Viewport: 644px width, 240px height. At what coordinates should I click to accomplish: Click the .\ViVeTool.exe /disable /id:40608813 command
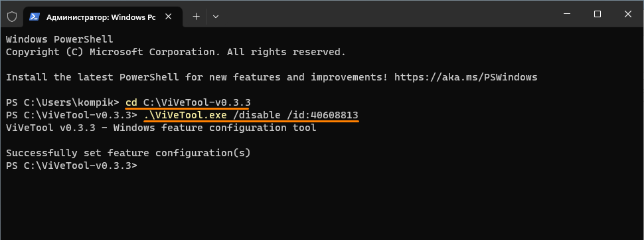[x=251, y=115]
